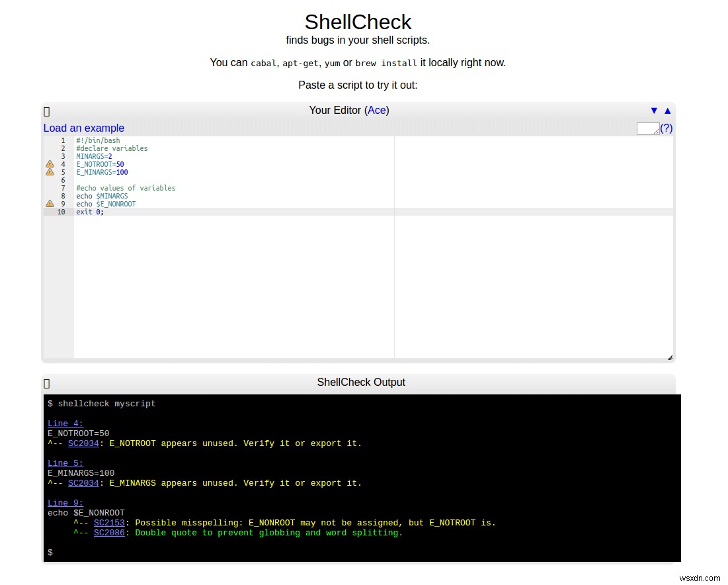Click 'Possible misspelling: E_NONROOT' message
Viewport: 728px width, 585px height.
tap(315, 523)
